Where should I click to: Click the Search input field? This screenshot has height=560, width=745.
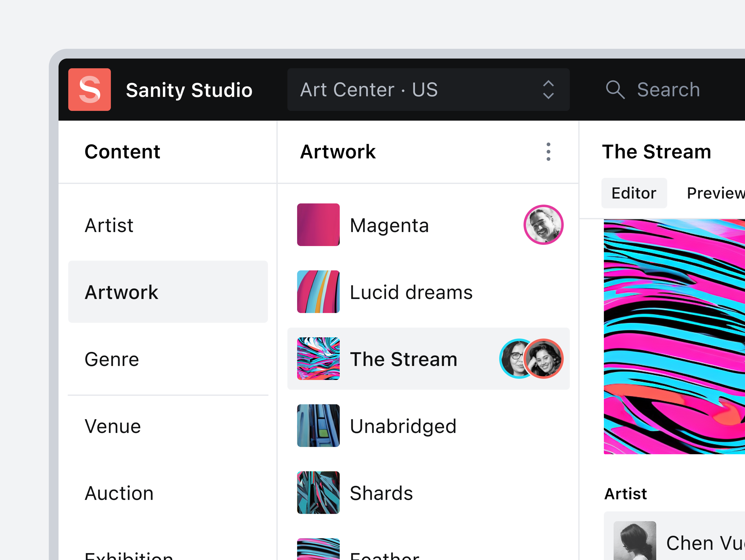coord(669,90)
